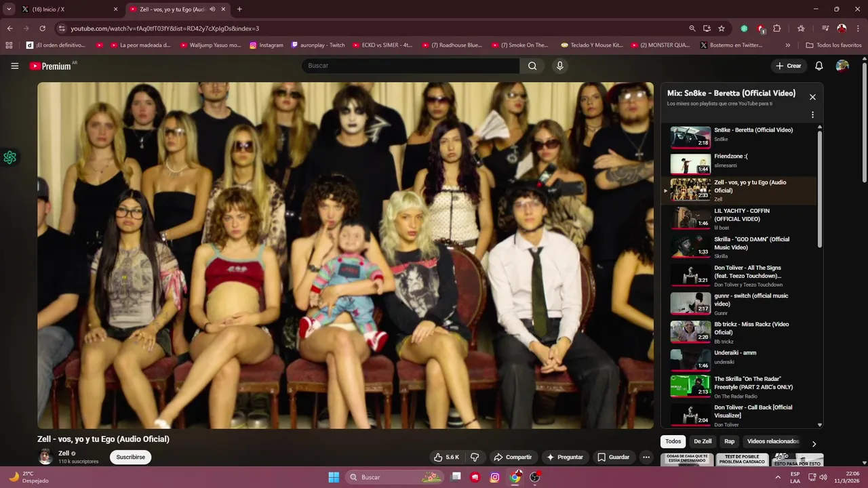Open the auronplay - Twitch bookmark
Screen dimensions: 868x488
point(318,45)
